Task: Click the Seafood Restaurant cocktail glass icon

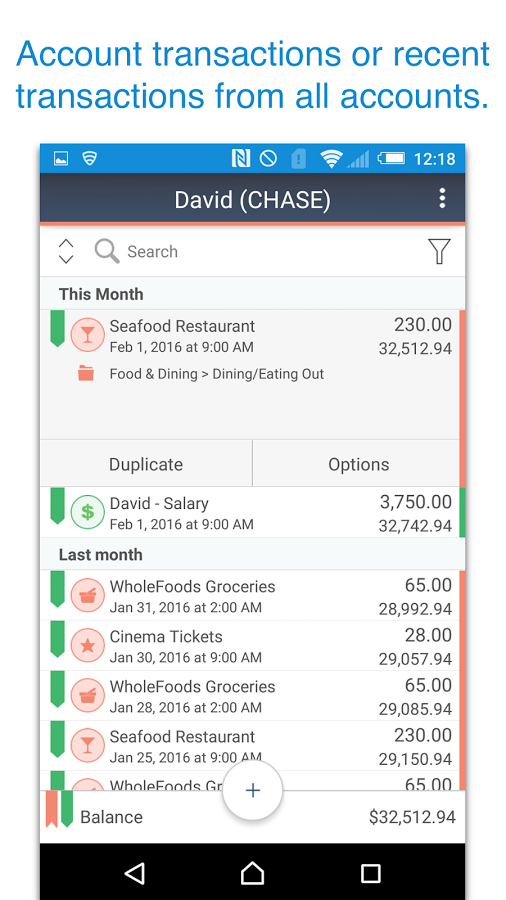Action: click(x=87, y=335)
